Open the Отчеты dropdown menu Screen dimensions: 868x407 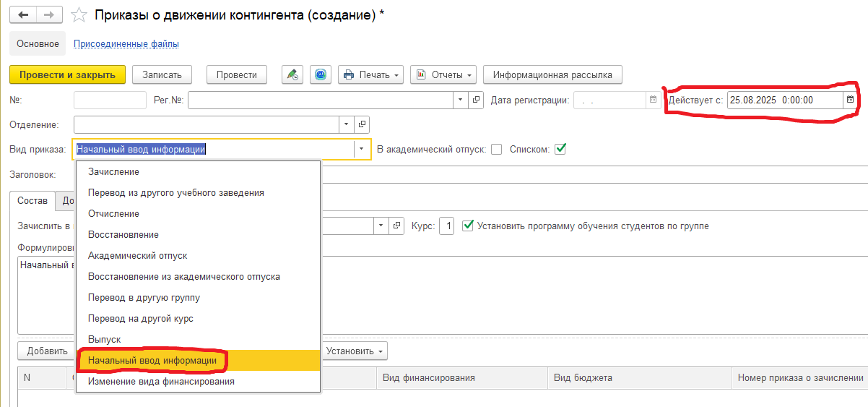click(443, 74)
